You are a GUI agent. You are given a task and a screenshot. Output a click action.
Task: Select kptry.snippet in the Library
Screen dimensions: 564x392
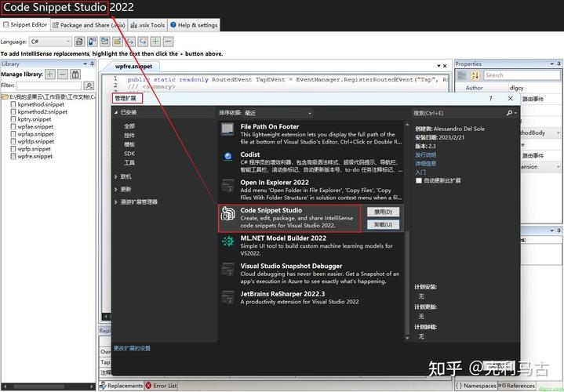(35, 119)
